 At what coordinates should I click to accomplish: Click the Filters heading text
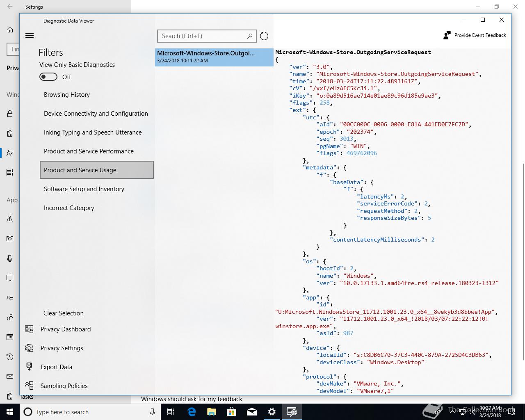click(51, 52)
